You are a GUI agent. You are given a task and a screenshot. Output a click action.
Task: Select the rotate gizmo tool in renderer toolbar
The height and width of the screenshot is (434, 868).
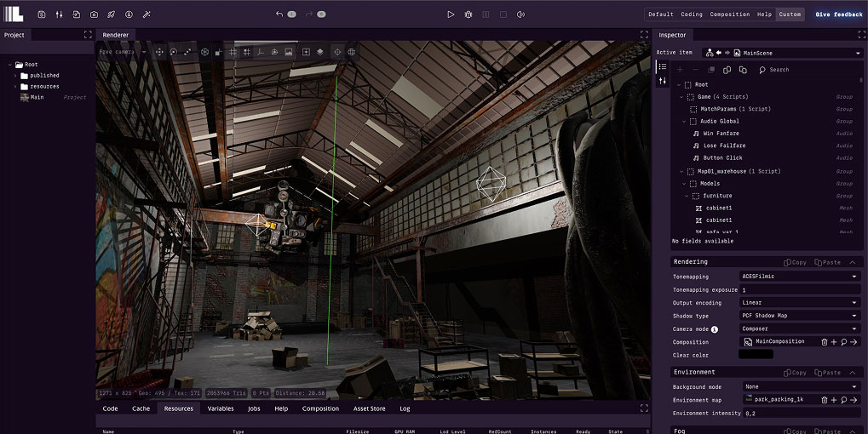click(x=173, y=52)
